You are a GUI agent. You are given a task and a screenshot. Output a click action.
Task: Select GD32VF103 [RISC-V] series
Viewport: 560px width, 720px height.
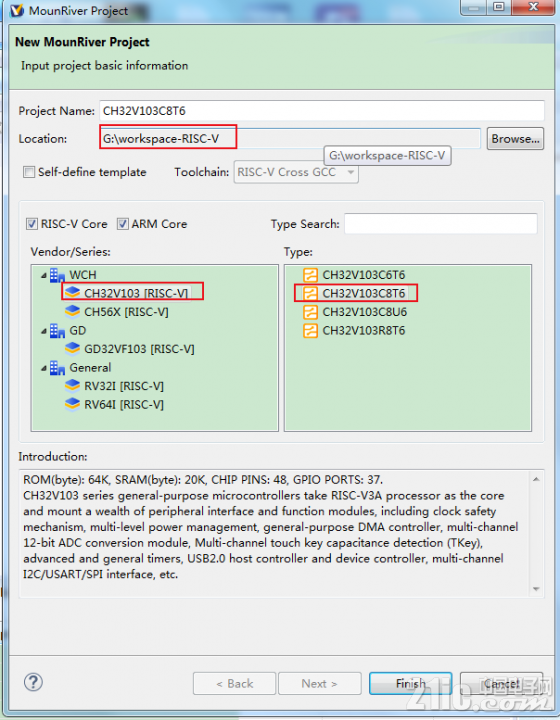point(139,349)
